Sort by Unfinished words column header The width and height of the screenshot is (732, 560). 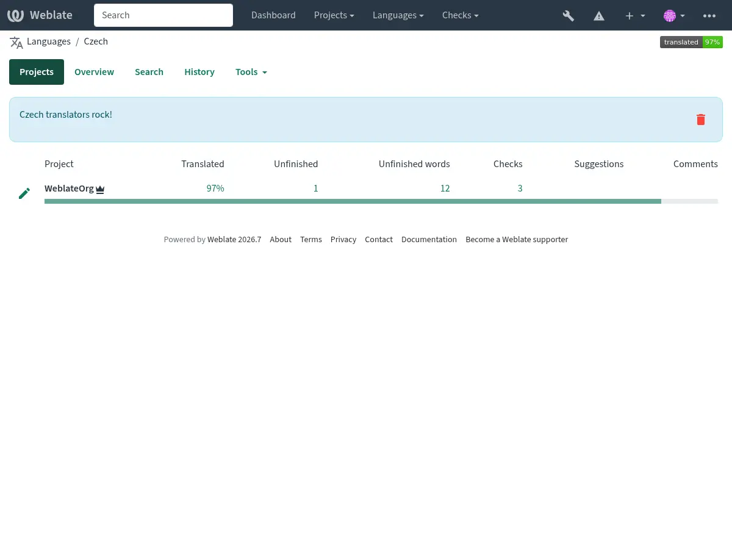click(414, 164)
